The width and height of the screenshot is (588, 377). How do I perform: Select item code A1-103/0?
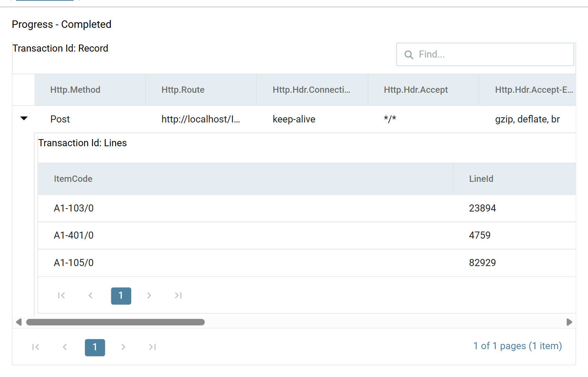(74, 208)
